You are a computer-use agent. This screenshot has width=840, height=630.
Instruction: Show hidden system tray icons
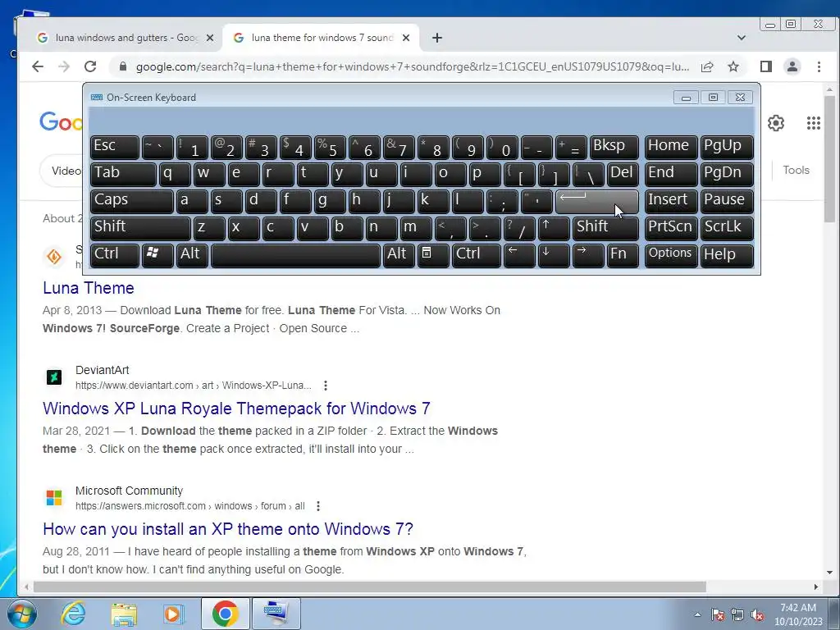pyautogui.click(x=697, y=614)
